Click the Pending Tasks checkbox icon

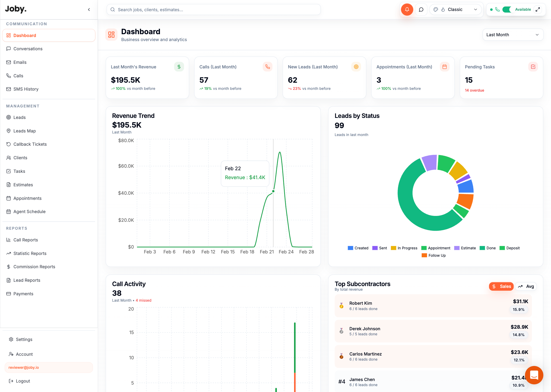533,67
